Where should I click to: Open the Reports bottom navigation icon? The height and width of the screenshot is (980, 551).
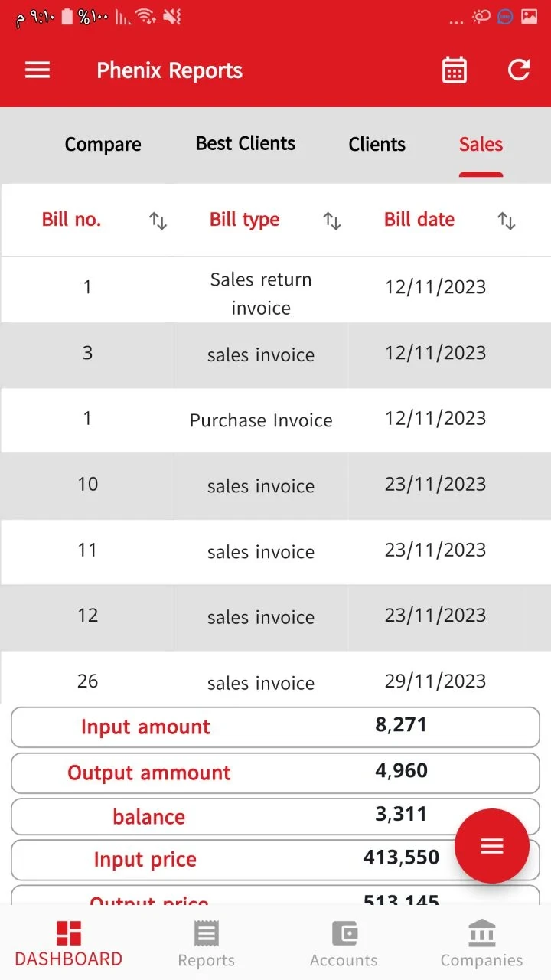pos(206,933)
